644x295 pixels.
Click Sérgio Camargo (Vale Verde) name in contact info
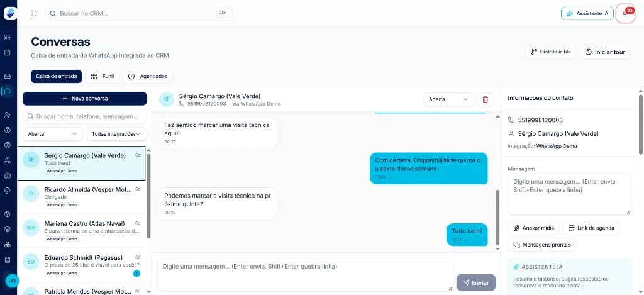coord(558,134)
